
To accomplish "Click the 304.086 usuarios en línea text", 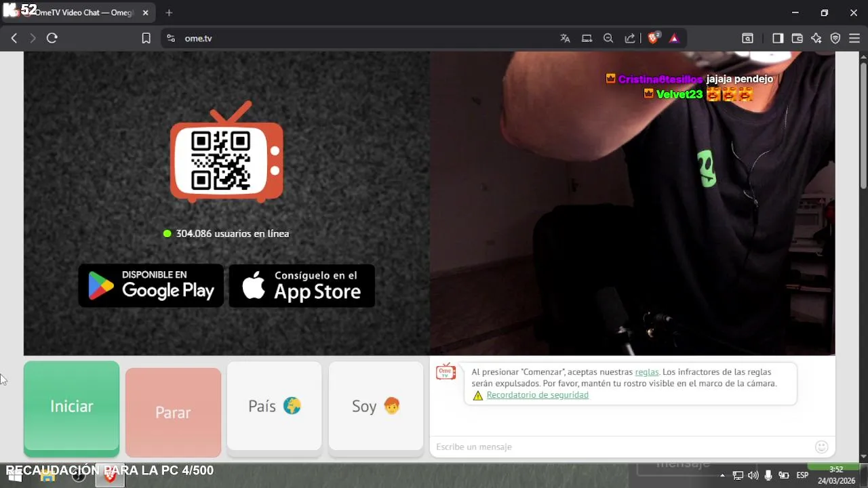I will point(233,234).
